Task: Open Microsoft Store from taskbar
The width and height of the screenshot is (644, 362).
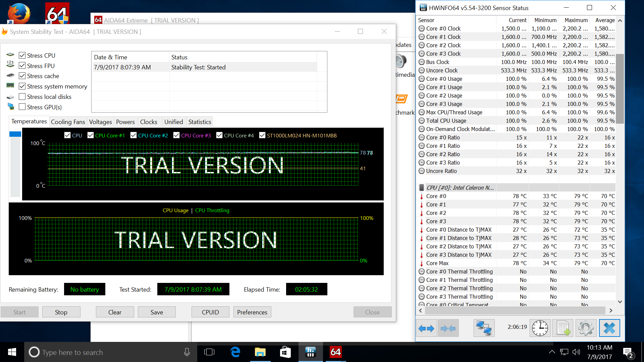Action: point(285,352)
